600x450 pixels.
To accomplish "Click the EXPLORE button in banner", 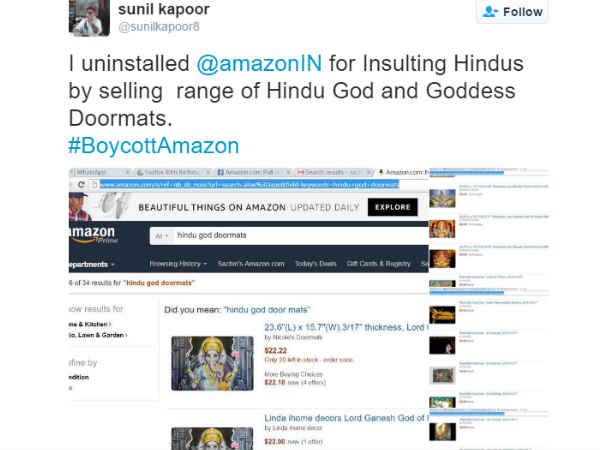I will [393, 207].
